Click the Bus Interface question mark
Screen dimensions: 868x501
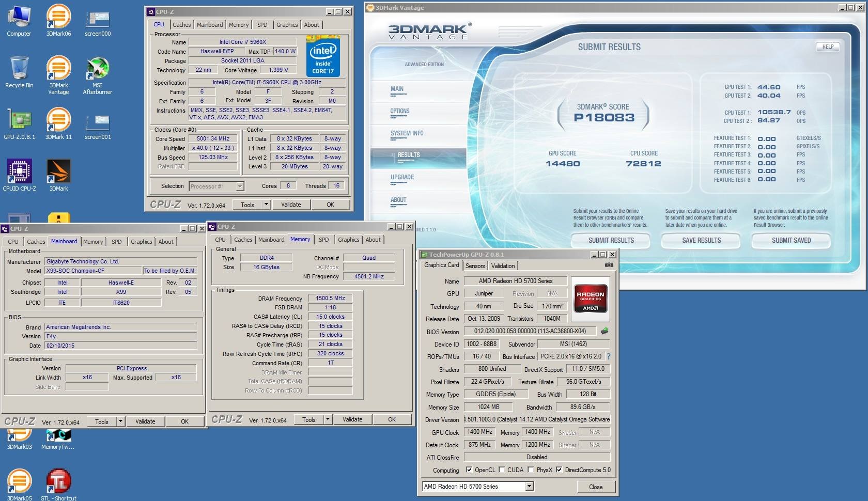[609, 356]
